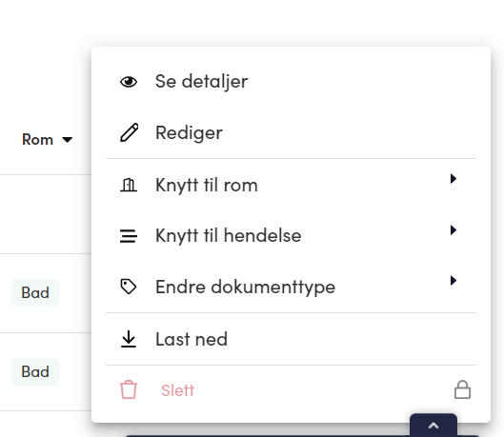Click the dark upward chevron button
Screen dimensions: 504x437
click(x=433, y=426)
